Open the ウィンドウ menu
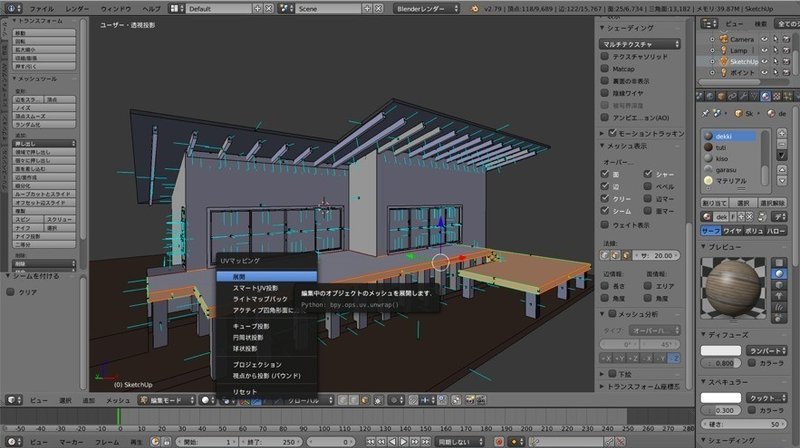The width and height of the screenshot is (800, 448). click(116, 9)
